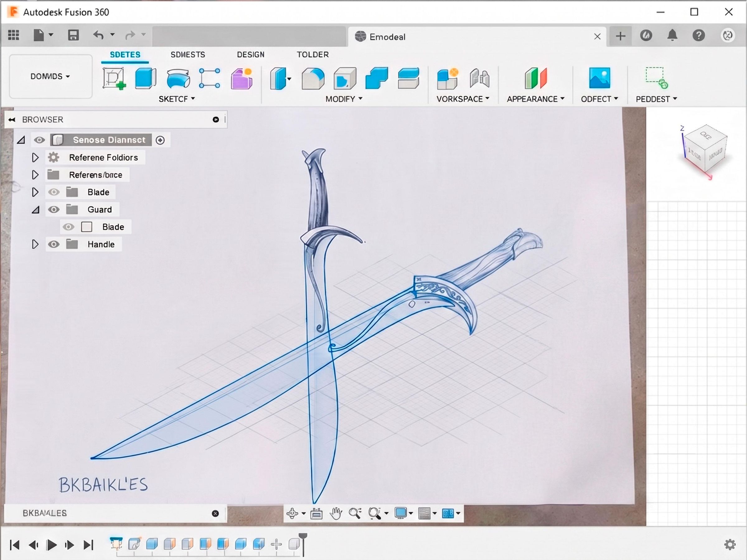Collapse the Browser panel with arrow icon
The height and width of the screenshot is (560, 747).
click(x=12, y=119)
